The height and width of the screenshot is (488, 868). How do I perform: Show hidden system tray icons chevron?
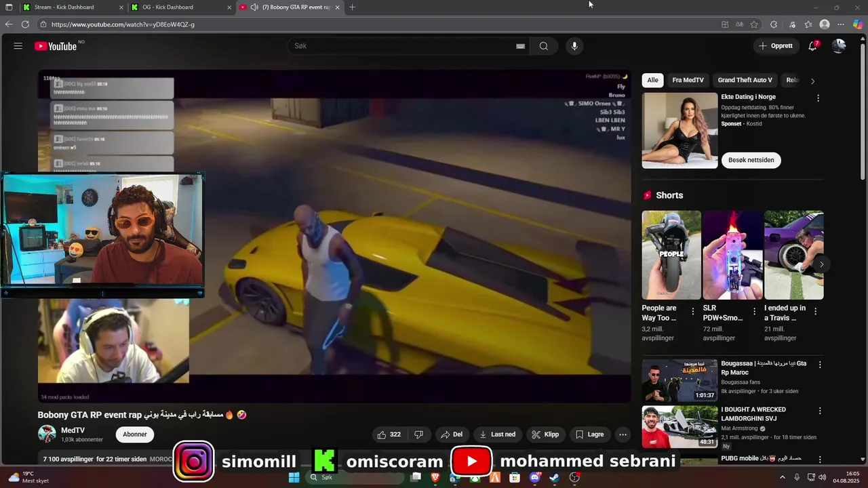click(782, 477)
